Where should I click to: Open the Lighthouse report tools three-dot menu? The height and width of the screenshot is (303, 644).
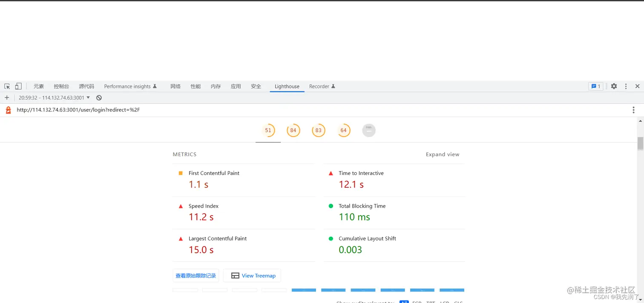[x=633, y=110]
